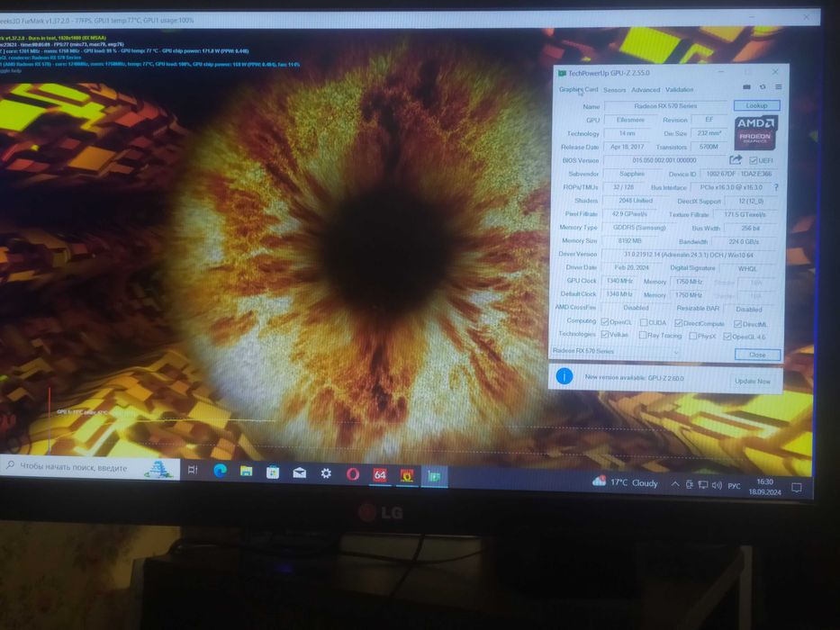Switch to the Graphics Card tab
The width and height of the screenshot is (840, 630).
(578, 89)
